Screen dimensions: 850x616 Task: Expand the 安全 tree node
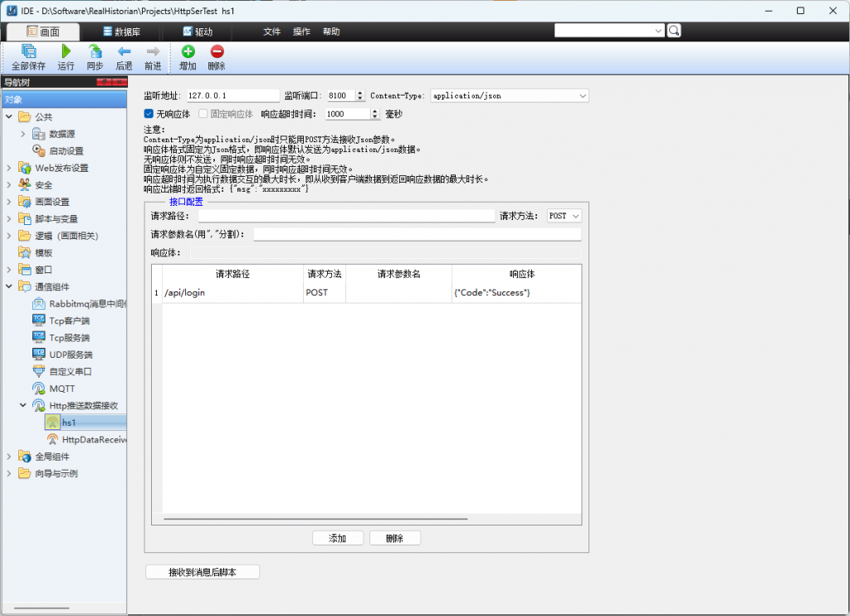[9, 185]
